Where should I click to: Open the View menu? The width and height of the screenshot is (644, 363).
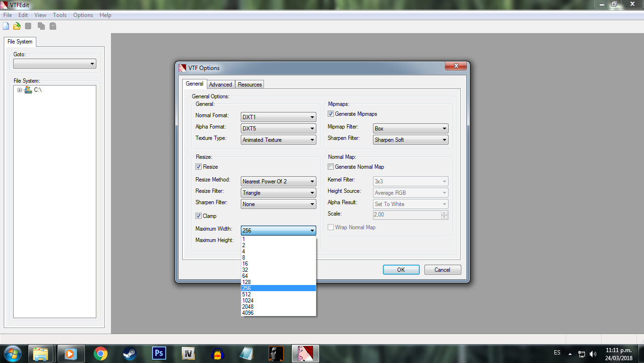pos(41,15)
